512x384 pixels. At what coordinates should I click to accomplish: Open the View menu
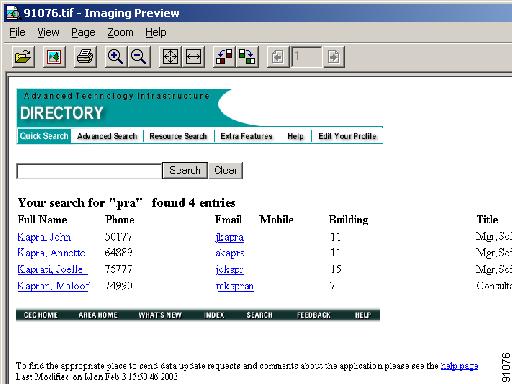coord(48,32)
